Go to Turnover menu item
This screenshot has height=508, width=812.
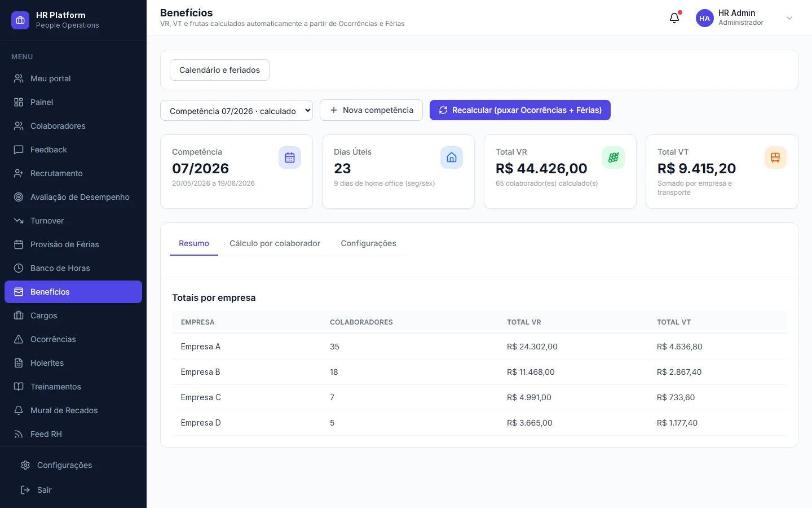73,221
